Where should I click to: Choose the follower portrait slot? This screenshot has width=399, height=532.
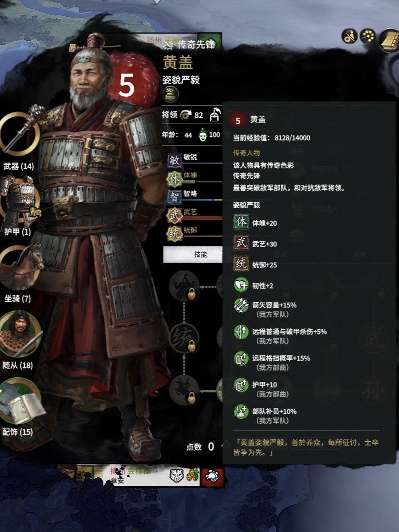[x=20, y=334]
